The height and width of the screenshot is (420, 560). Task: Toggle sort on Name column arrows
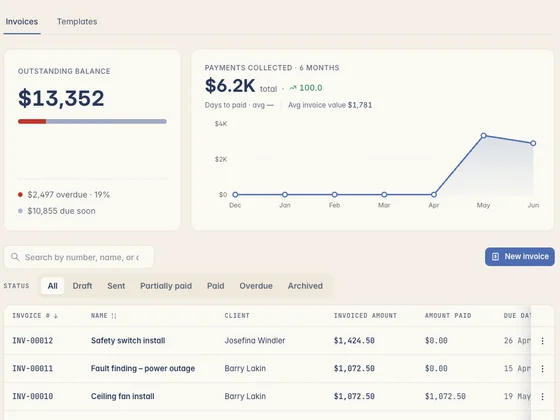114,316
